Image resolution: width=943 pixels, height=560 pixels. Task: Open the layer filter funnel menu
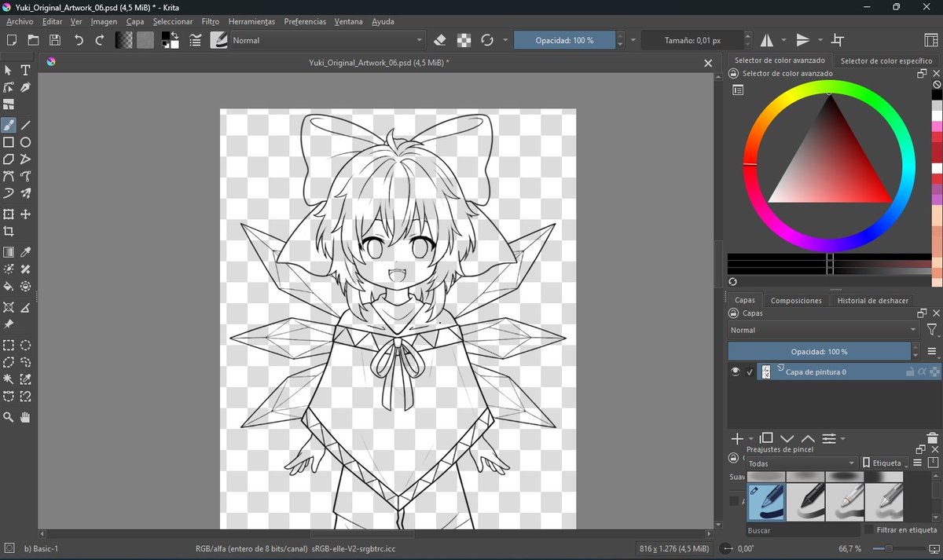pyautogui.click(x=931, y=330)
